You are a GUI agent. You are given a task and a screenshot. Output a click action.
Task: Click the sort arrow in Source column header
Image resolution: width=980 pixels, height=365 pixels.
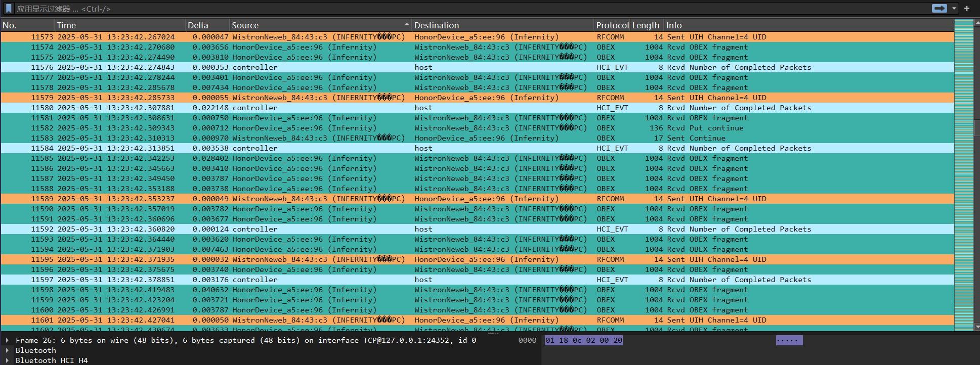407,25
